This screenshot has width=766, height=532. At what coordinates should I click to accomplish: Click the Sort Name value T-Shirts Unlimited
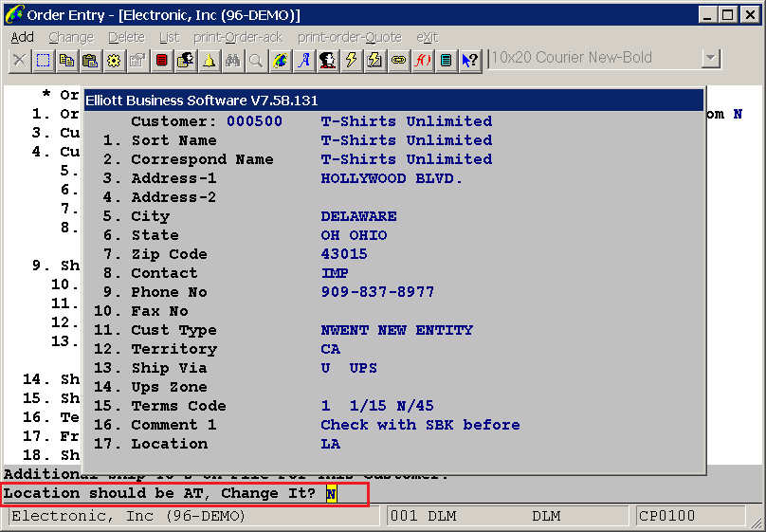tap(407, 140)
